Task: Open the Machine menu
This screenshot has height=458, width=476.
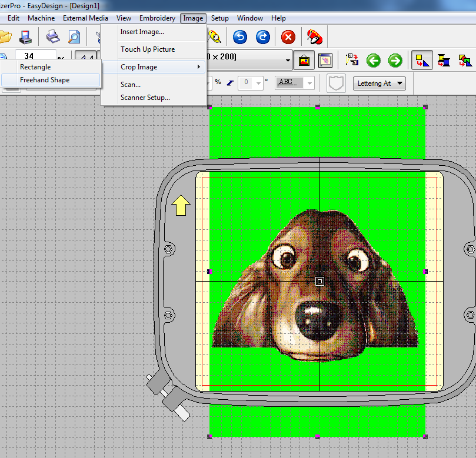Action: [41, 18]
